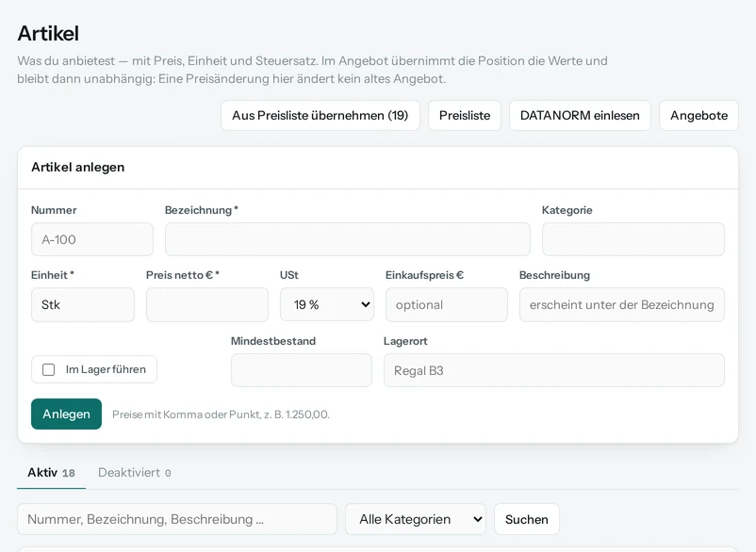Focus the Nummer field with A-100 placeholder
The width and height of the screenshot is (756, 552).
click(x=92, y=239)
